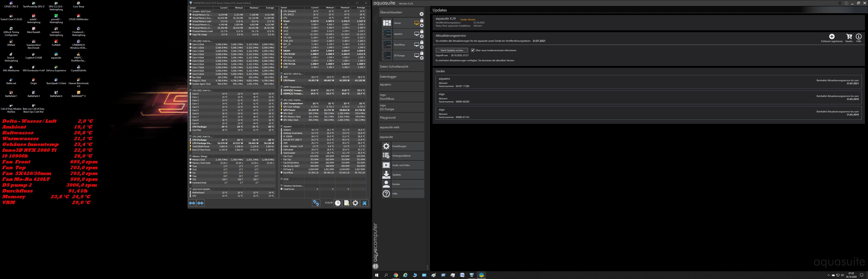Toggle desktop mode monitor for aquaero page
Image resolution: width=868 pixels, height=279 pixels.
coord(417,34)
